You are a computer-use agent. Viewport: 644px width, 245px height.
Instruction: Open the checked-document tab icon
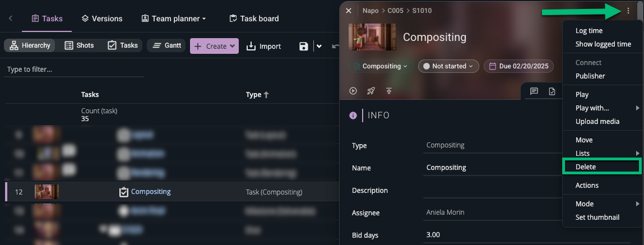pyautogui.click(x=552, y=91)
